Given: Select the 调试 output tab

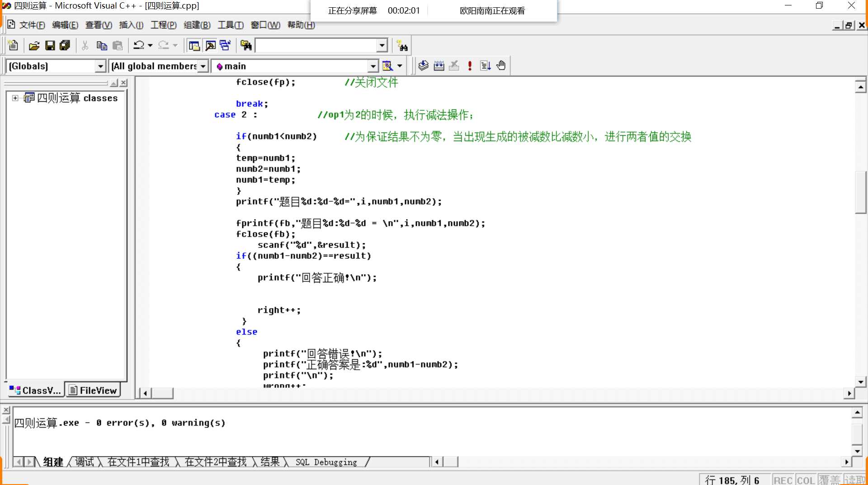Looking at the screenshot, I should tap(85, 462).
